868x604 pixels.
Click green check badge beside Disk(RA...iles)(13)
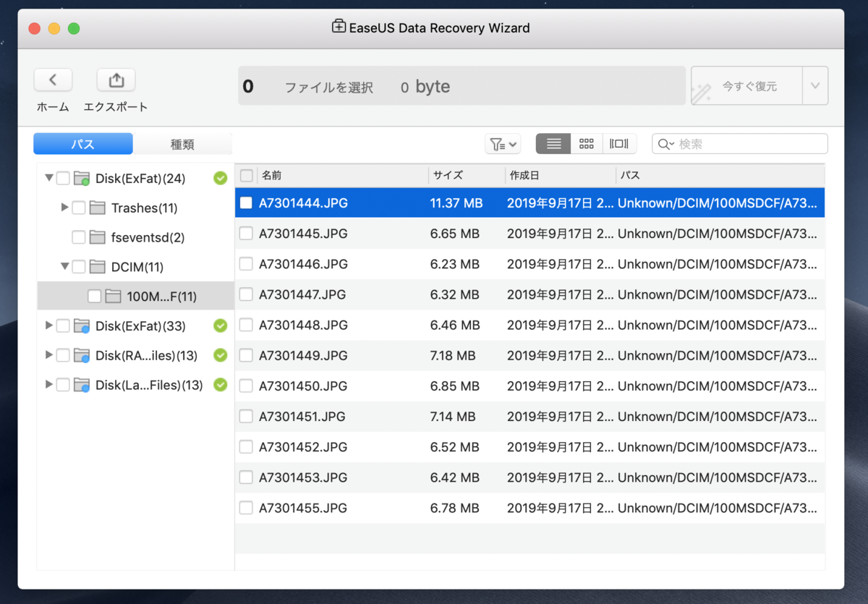tap(221, 355)
